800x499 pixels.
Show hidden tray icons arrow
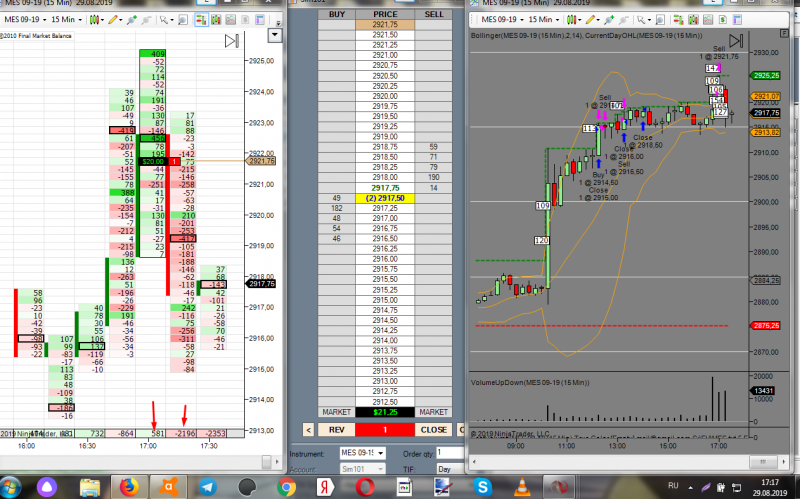(690, 487)
